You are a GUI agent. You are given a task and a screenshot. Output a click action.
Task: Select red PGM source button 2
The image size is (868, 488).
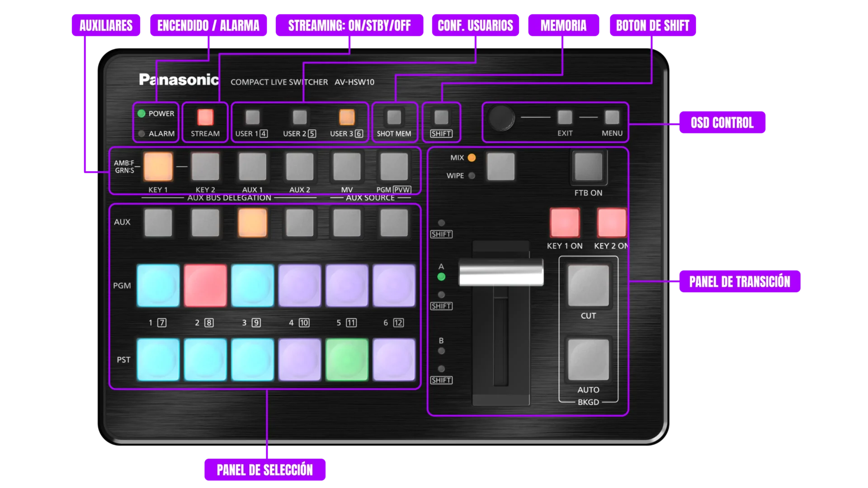click(205, 286)
